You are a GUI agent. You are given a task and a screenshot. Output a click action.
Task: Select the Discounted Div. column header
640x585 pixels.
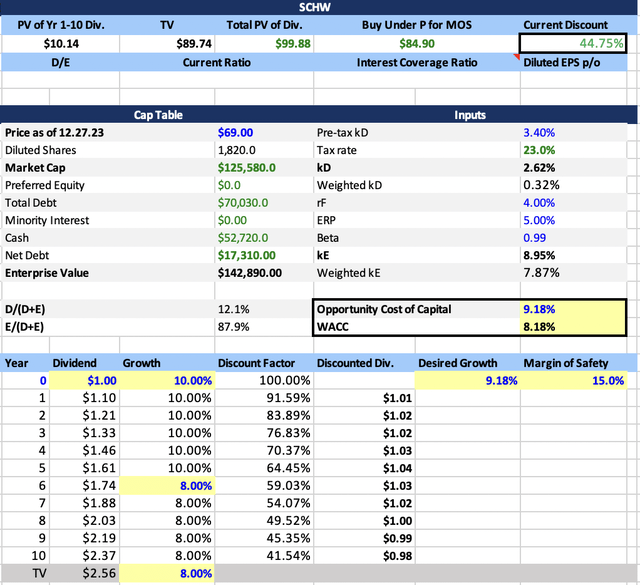(x=364, y=363)
